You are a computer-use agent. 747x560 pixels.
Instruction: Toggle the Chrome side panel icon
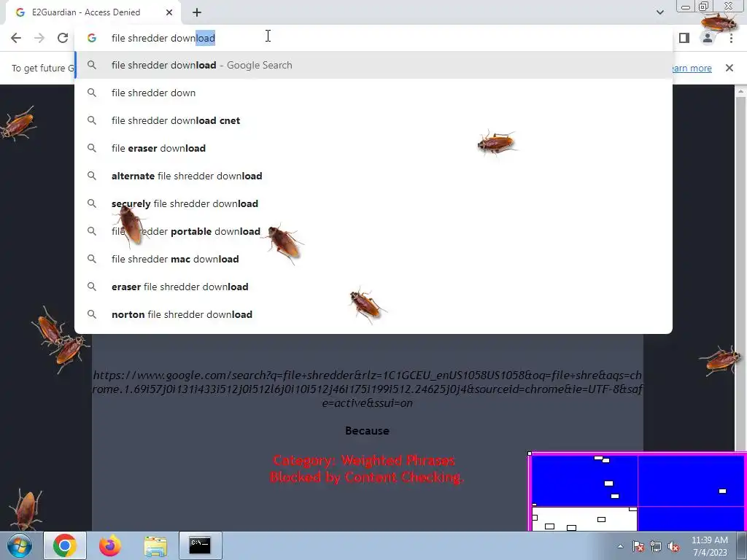click(x=684, y=38)
